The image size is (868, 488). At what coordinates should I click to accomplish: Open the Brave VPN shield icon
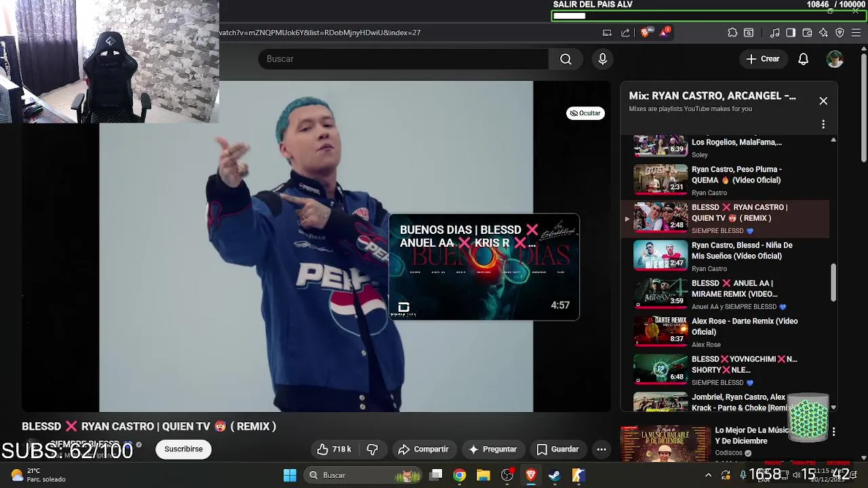coord(840,33)
